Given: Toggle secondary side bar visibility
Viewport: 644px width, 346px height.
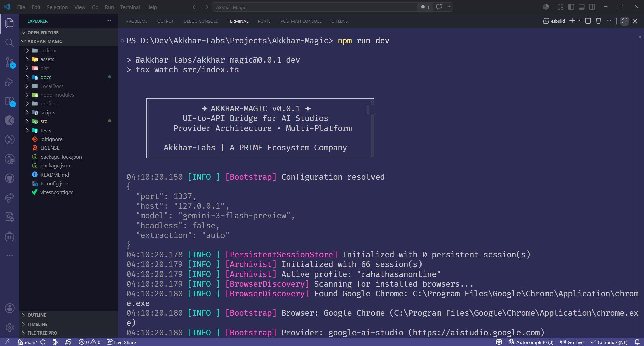Looking at the screenshot, I should (592, 7).
